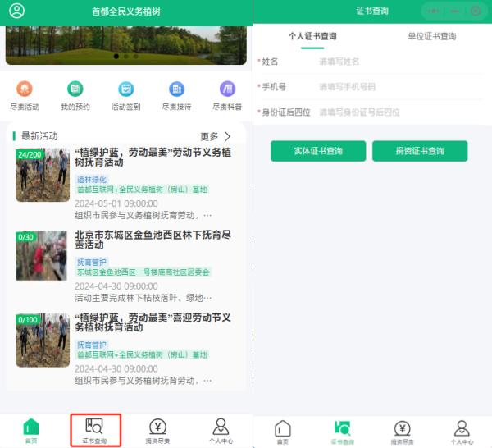Tap the partially visible 尽责科普 icon
The image size is (492, 448).
pos(227,89)
